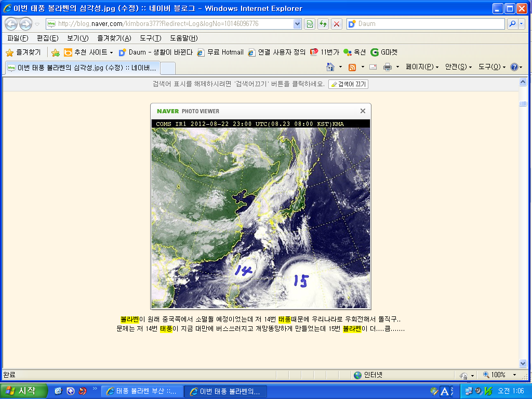Open the 안전(S) dropdown menu
This screenshot has width=532, height=399.
(458, 67)
